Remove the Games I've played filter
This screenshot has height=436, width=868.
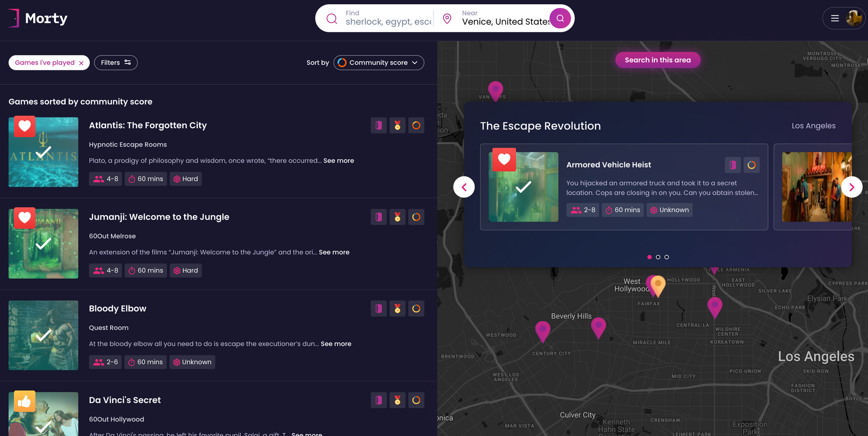[81, 63]
